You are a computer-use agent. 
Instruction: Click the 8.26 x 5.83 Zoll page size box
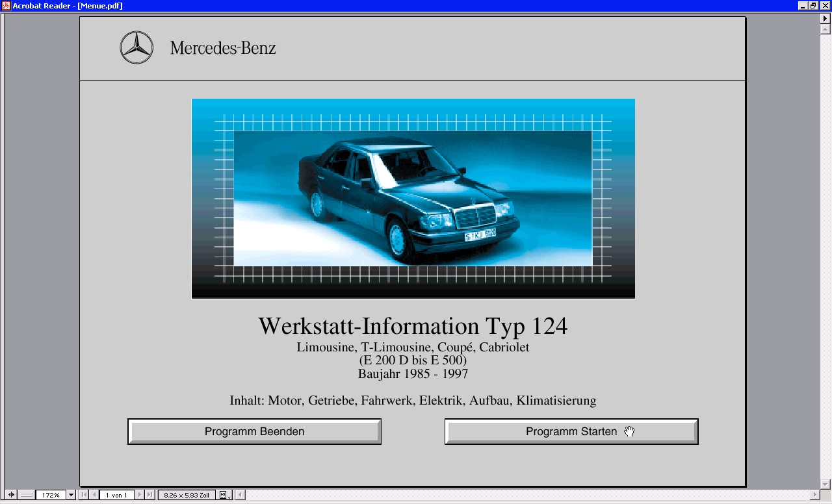187,495
